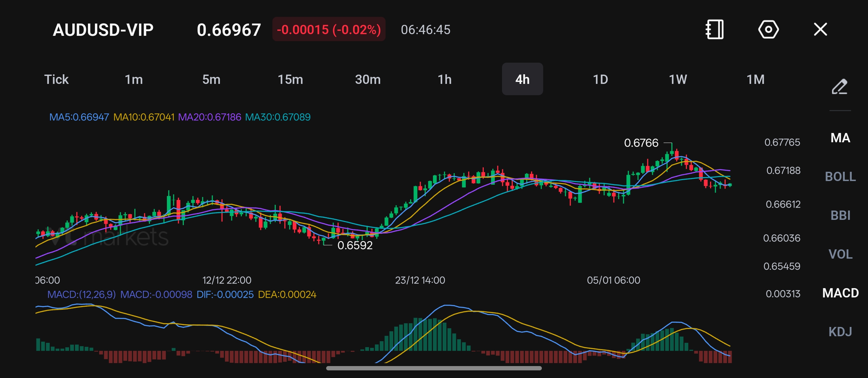The height and width of the screenshot is (378, 868).
Task: Click the red price change badge
Action: click(x=328, y=29)
